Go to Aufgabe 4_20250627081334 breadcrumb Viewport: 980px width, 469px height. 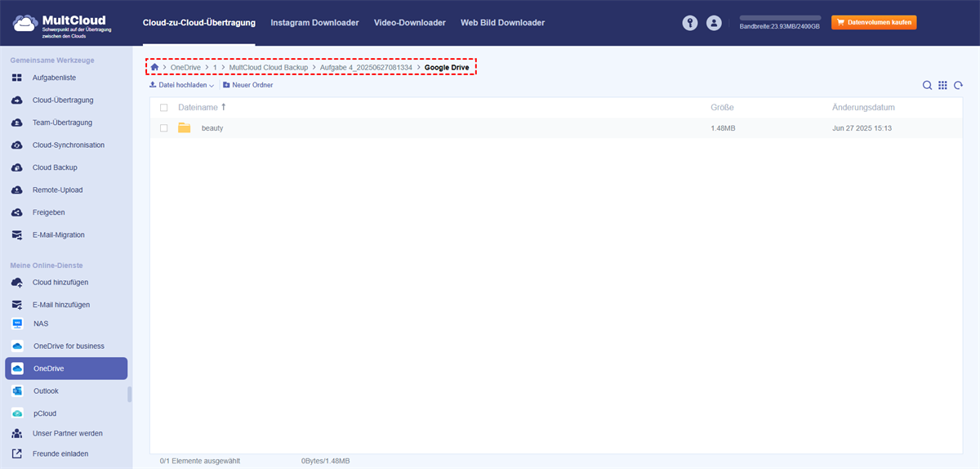tap(367, 67)
